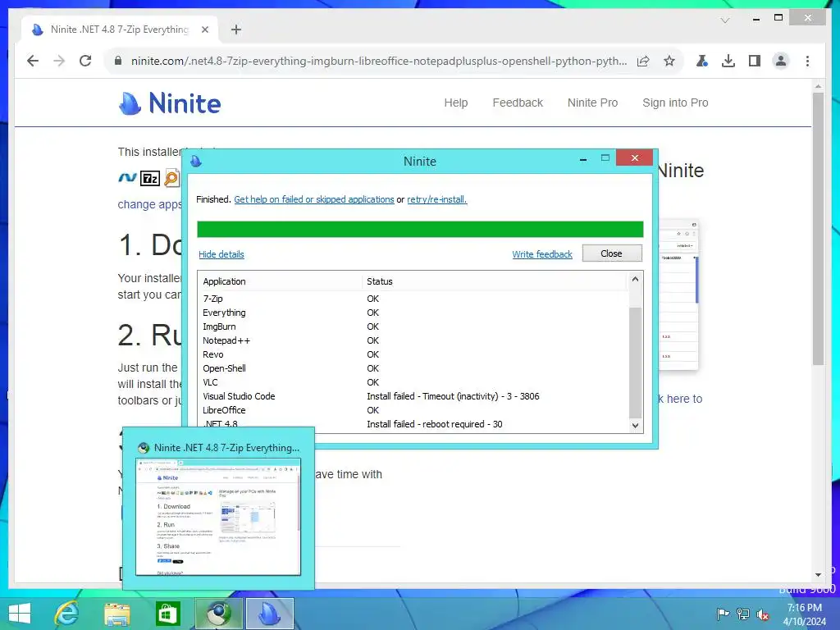Launch Internet Explorer from the taskbar

[x=67, y=614]
